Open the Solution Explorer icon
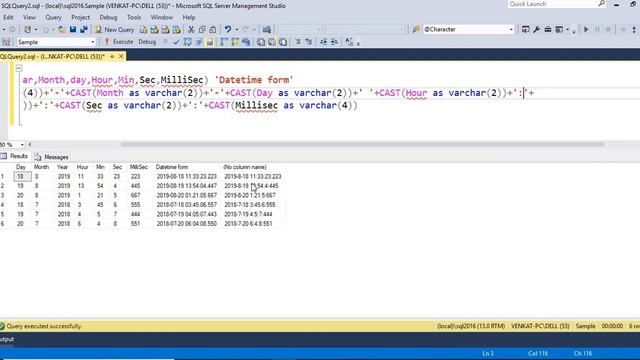Viewport: 640px width, 360px height. click(525, 29)
